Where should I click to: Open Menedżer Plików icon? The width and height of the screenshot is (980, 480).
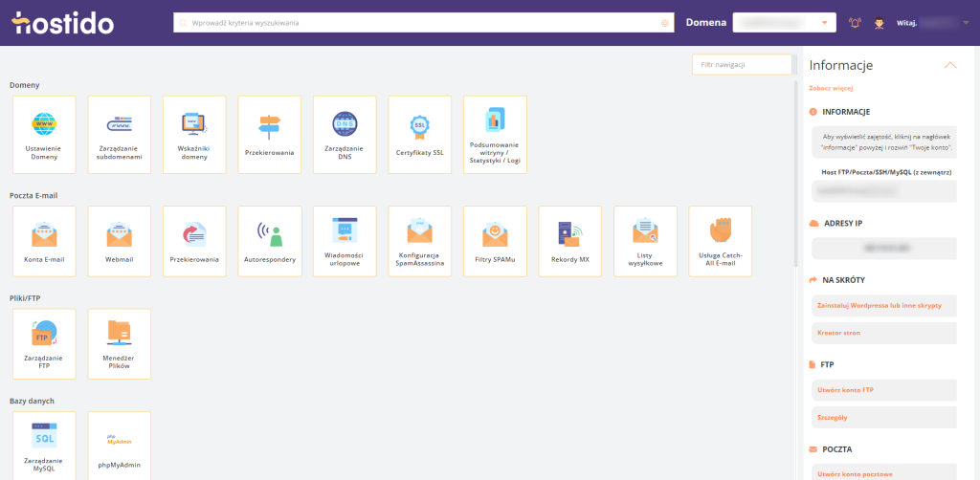[119, 342]
